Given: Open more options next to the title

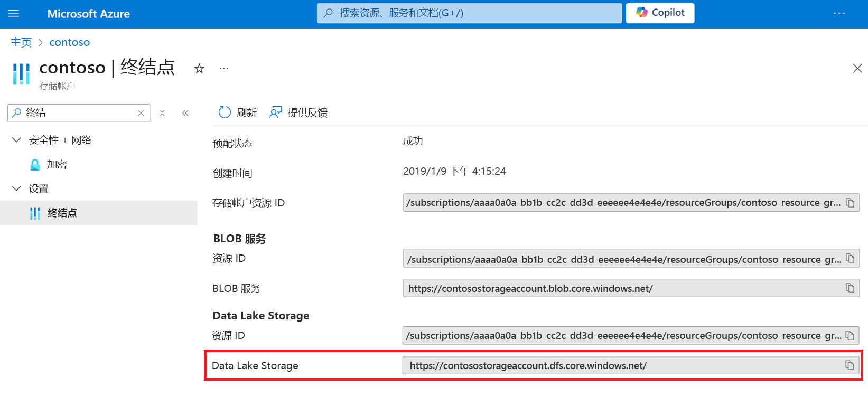Looking at the screenshot, I should coord(223,69).
